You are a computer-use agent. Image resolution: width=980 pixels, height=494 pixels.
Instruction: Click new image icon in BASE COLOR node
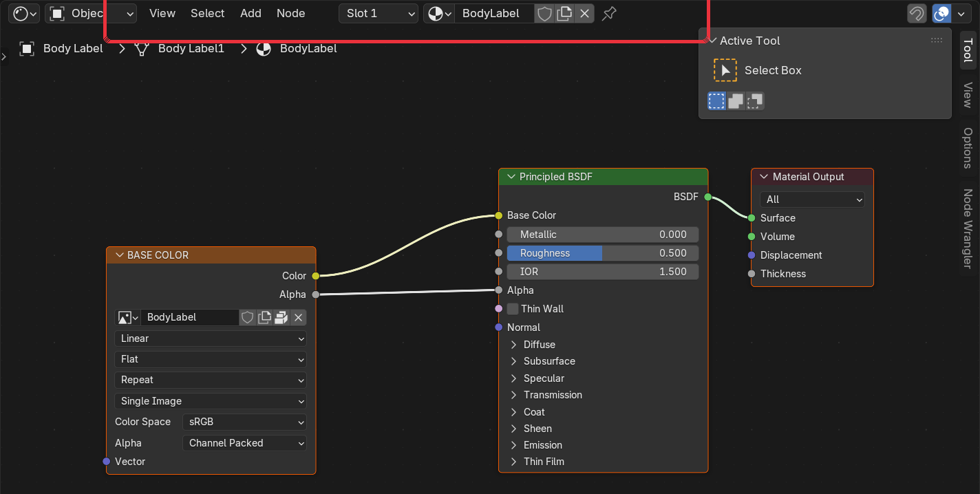point(264,317)
